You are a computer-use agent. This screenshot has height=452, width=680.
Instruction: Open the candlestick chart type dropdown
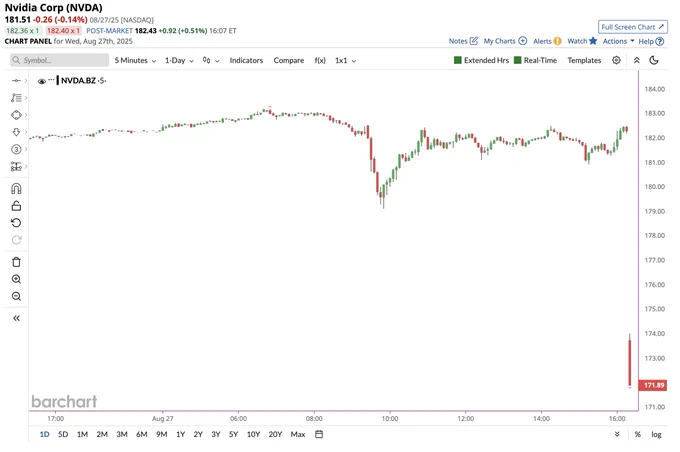tap(211, 60)
